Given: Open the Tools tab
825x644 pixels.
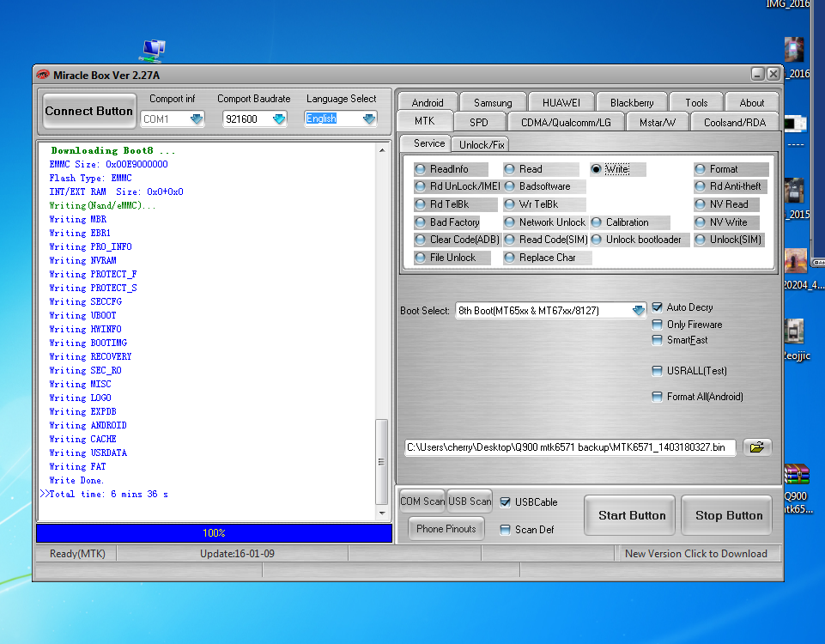Looking at the screenshot, I should coord(696,102).
